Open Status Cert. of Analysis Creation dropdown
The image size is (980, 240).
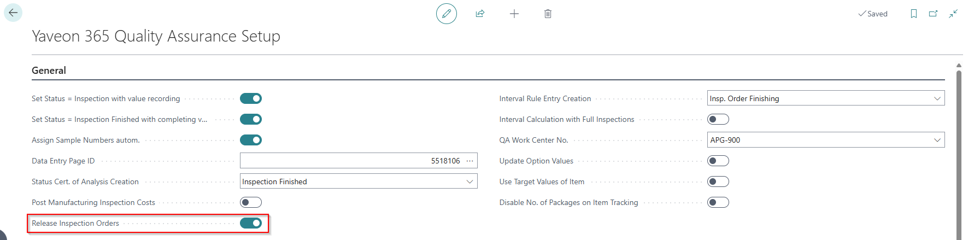470,182
